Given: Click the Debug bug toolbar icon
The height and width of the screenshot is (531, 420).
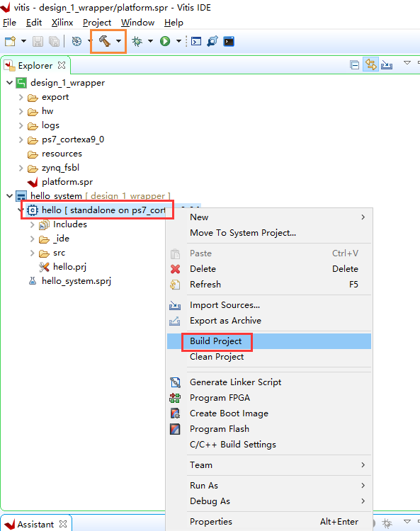Looking at the screenshot, I should click(137, 41).
